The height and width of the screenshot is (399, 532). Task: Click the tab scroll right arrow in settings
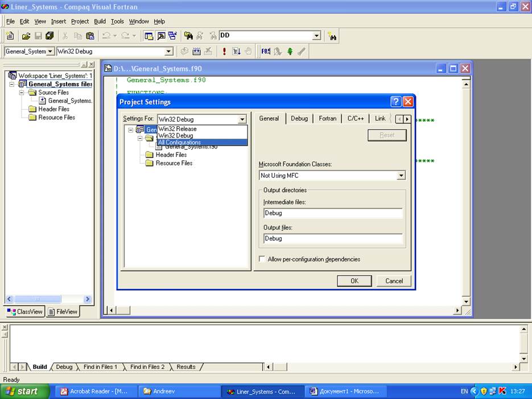point(407,119)
